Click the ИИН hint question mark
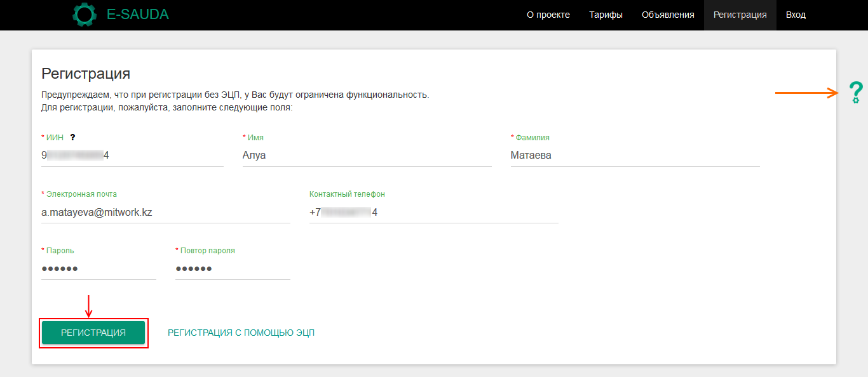 point(72,137)
